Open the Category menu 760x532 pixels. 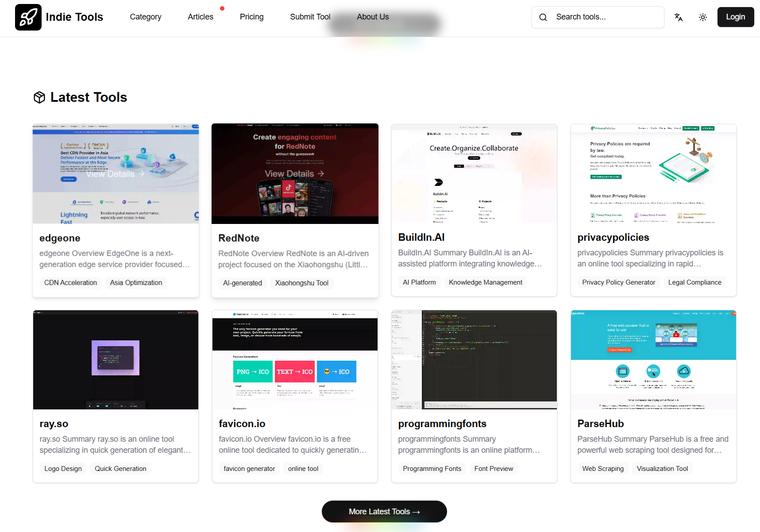(x=146, y=17)
